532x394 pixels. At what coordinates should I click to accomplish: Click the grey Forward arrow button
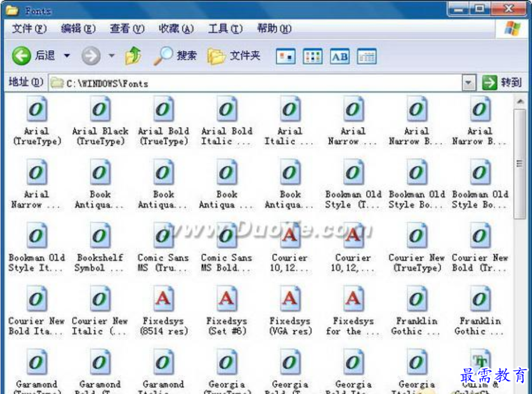tap(91, 56)
